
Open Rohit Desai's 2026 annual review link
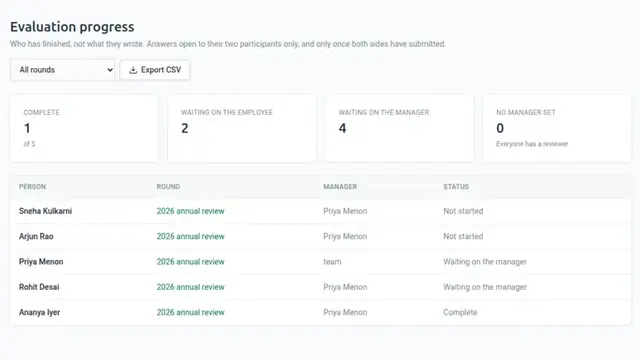(191, 287)
